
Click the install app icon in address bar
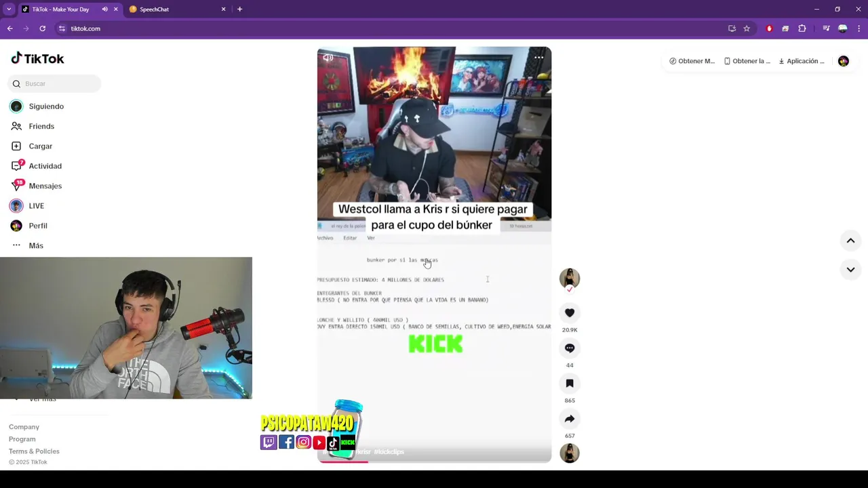[x=732, y=28]
